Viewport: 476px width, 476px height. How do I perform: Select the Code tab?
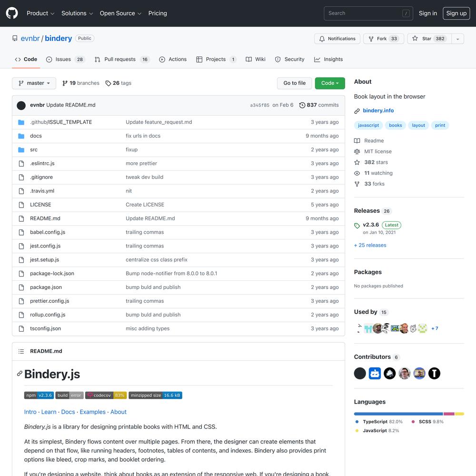pyautogui.click(x=26, y=59)
